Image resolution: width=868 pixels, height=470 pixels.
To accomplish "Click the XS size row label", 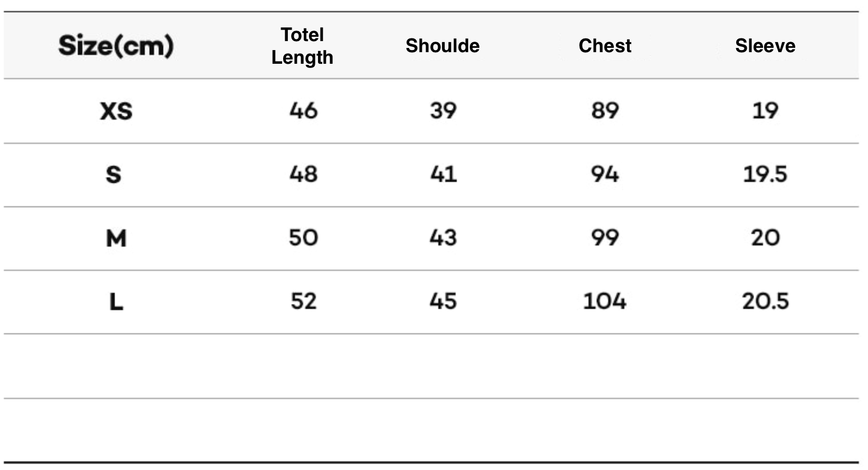I will (116, 111).
